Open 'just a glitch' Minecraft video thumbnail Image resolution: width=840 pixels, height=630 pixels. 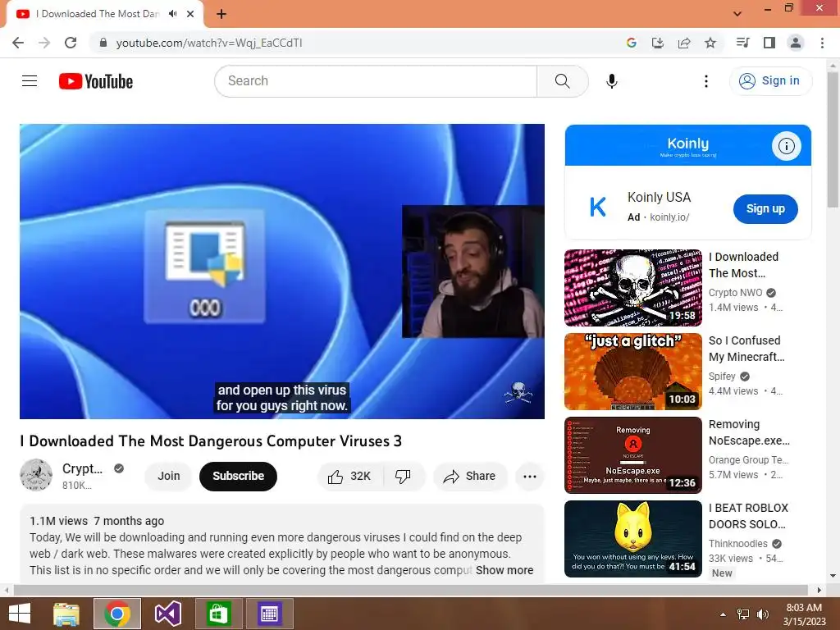click(x=632, y=372)
